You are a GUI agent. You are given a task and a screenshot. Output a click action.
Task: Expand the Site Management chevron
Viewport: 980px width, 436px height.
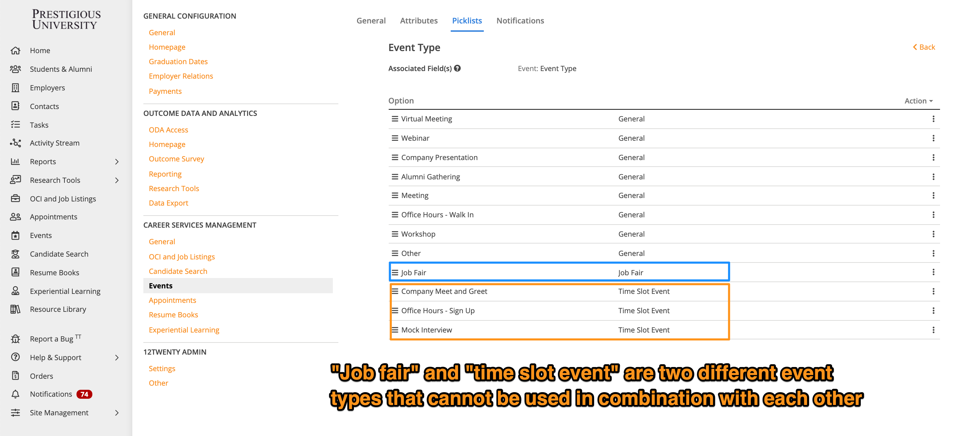pos(117,413)
